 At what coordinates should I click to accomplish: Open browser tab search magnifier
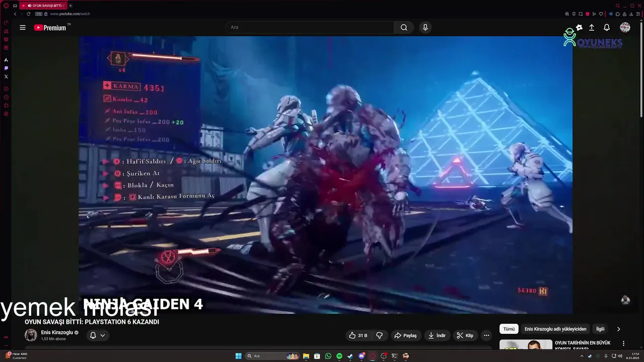click(x=618, y=6)
